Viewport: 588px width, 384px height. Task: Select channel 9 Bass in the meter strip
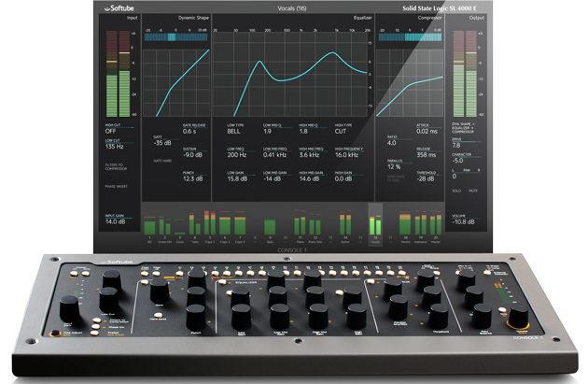pos(270,231)
